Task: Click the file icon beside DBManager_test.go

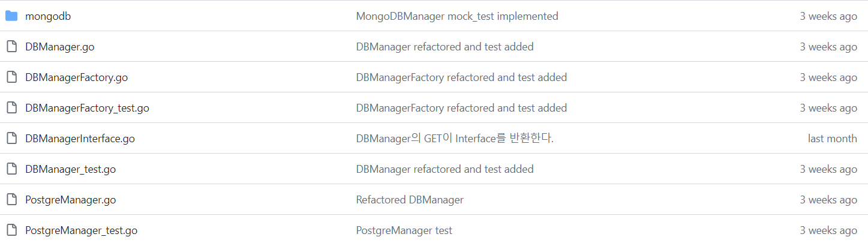Action: point(11,169)
